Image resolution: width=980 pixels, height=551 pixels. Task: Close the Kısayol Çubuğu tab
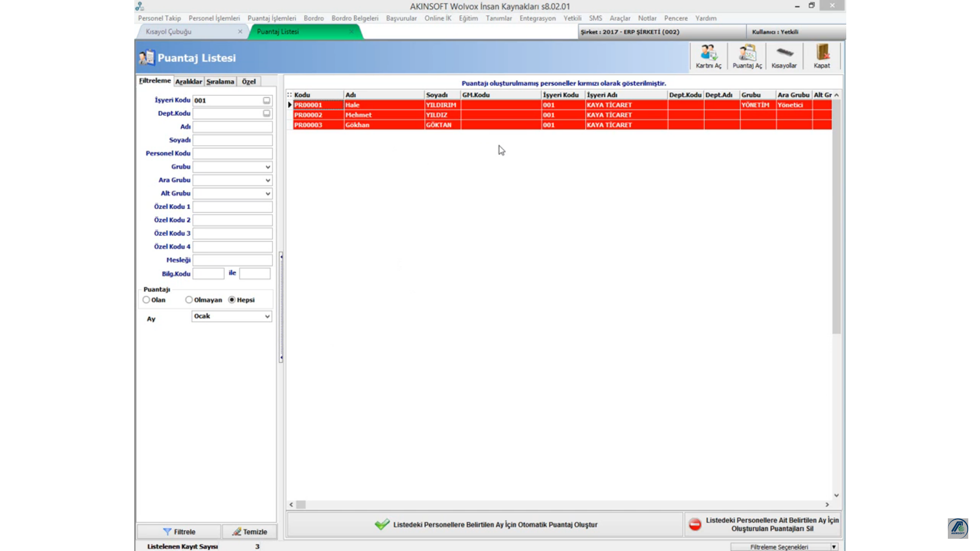point(240,32)
